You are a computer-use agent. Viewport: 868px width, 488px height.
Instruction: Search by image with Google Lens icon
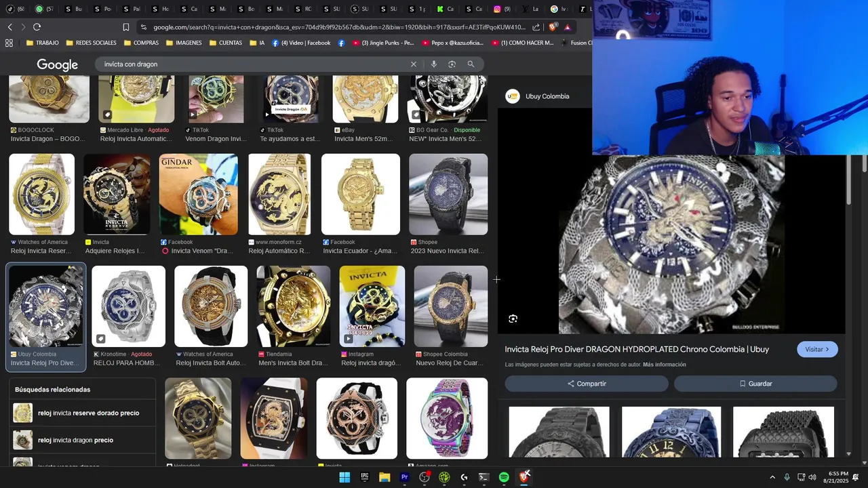[x=452, y=64]
